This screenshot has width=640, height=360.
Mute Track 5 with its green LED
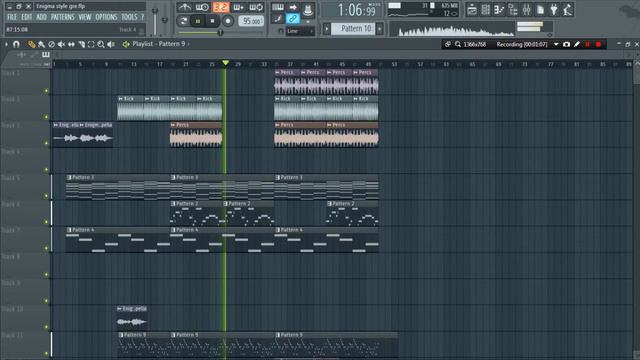point(46,196)
